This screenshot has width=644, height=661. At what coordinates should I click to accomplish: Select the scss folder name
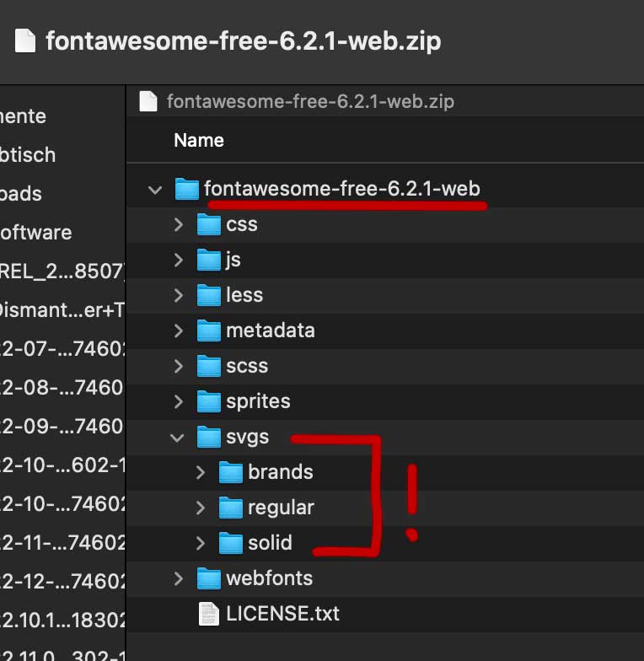(247, 366)
